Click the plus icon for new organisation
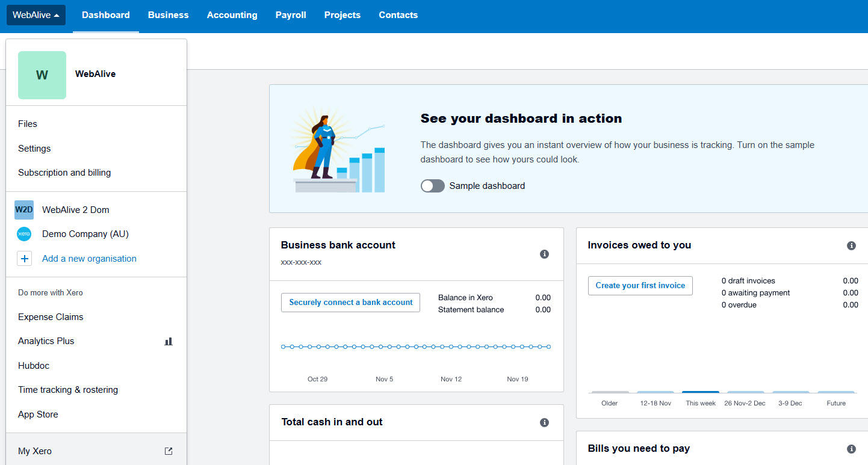The height and width of the screenshot is (465, 868). (x=24, y=259)
